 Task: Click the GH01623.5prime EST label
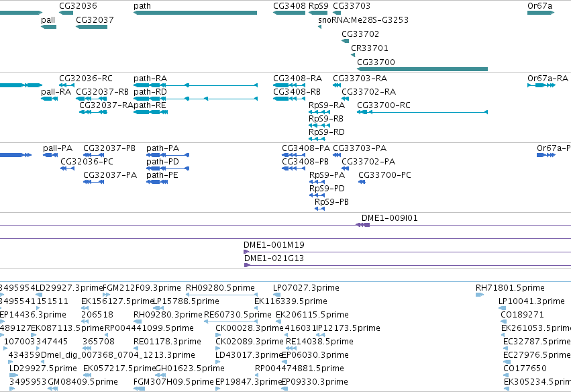point(190,369)
